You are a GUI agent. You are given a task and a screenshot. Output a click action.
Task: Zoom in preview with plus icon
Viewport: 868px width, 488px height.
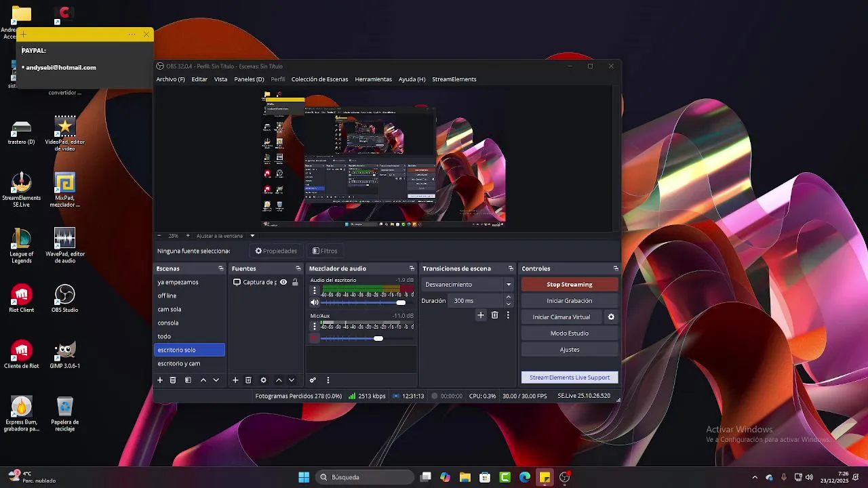188,236
